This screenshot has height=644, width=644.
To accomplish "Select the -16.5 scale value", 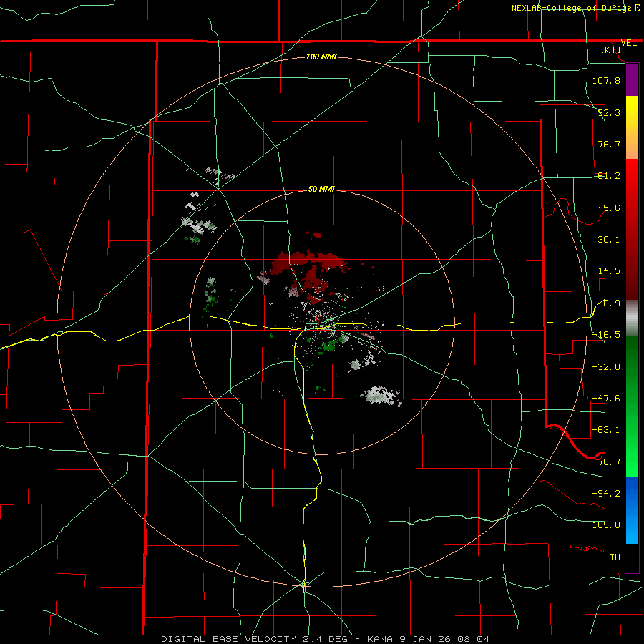I will click(x=606, y=335).
